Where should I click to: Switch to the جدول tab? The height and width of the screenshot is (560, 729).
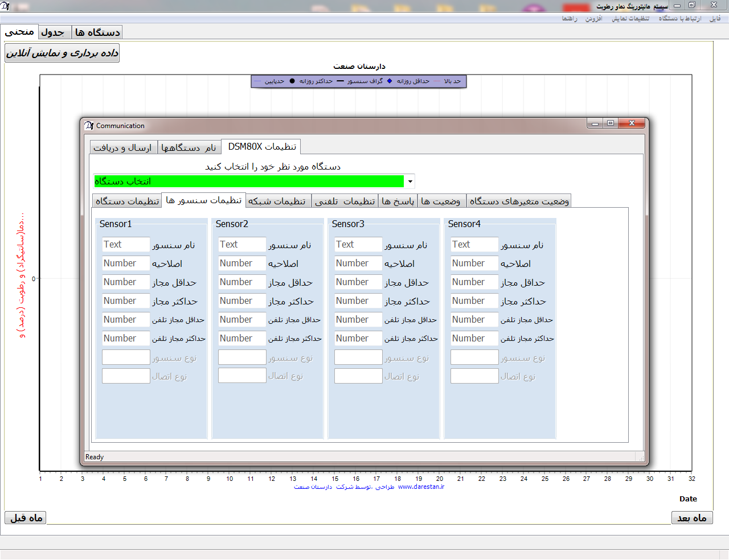(x=53, y=32)
